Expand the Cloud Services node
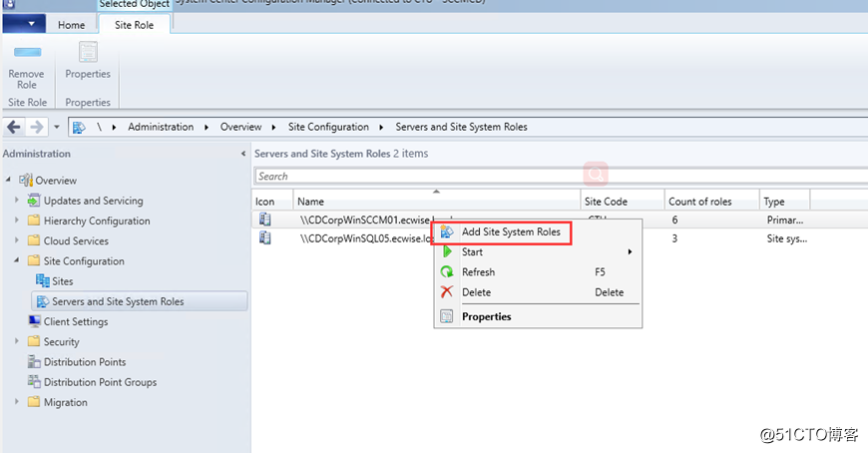The width and height of the screenshot is (868, 453). coord(17,240)
